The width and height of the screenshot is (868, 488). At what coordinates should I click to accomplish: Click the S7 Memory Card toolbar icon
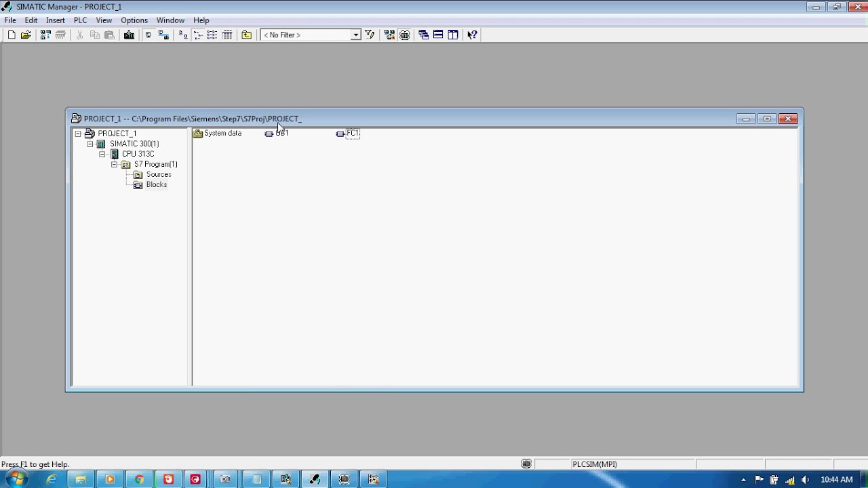(x=60, y=35)
